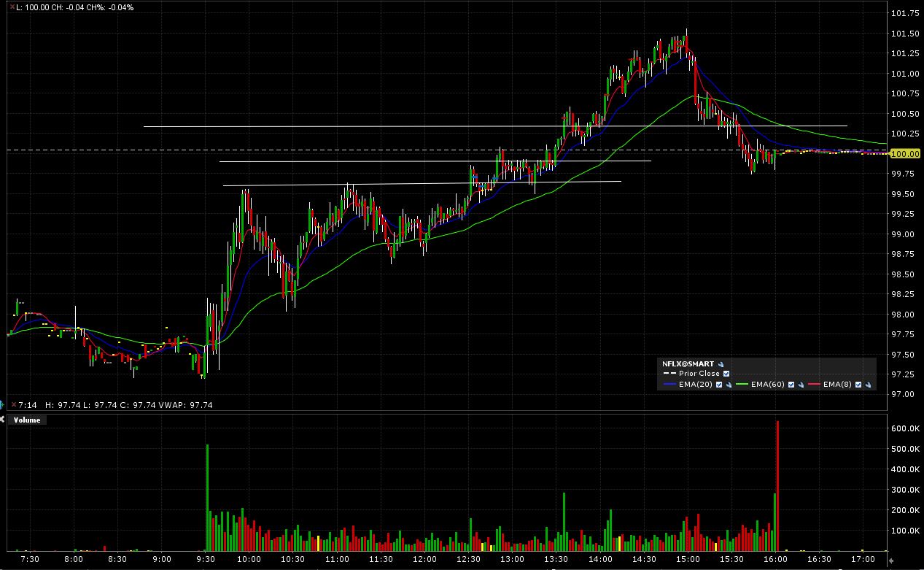Toggle the EMA(60) visibility checkbox
The image size is (924, 570).
click(x=791, y=385)
